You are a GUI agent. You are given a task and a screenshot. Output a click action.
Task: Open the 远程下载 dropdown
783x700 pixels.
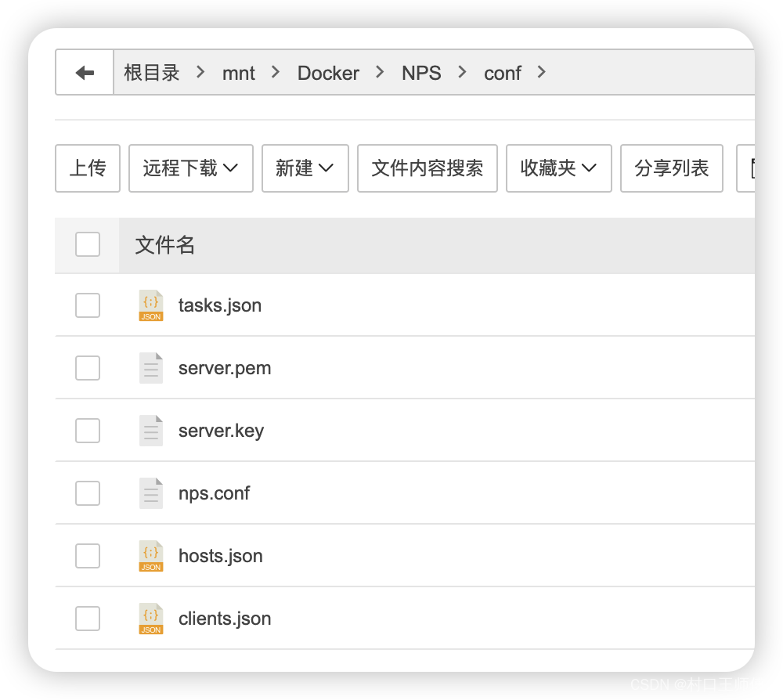coord(190,168)
